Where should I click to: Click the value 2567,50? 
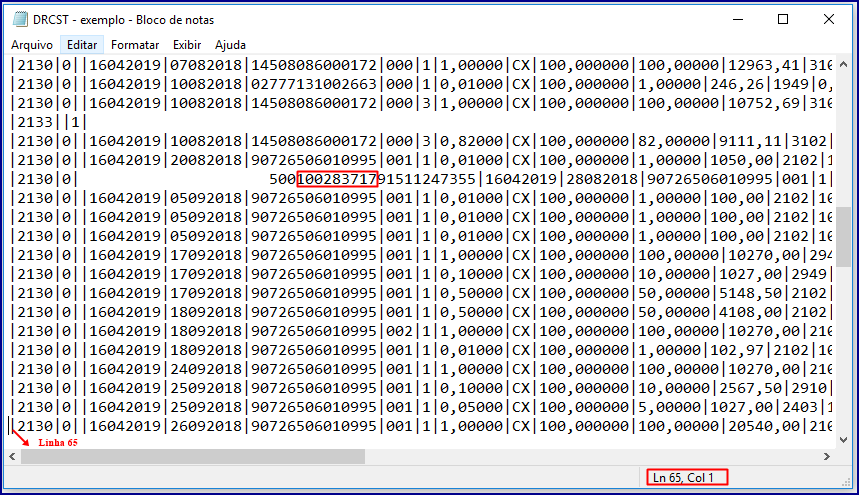click(x=750, y=388)
